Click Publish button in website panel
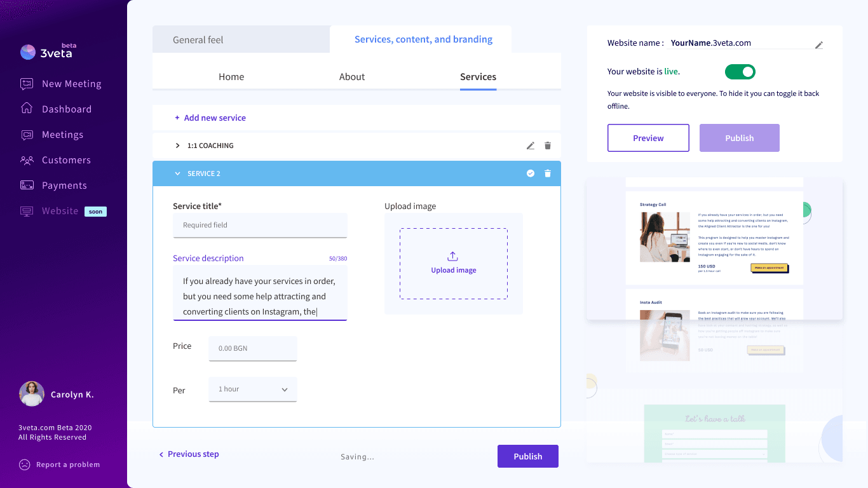 pos(740,138)
